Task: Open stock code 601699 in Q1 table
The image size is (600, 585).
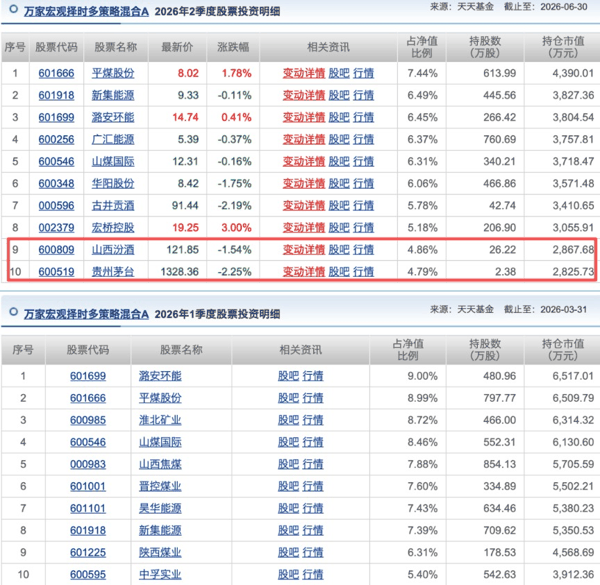Action: click(x=88, y=376)
